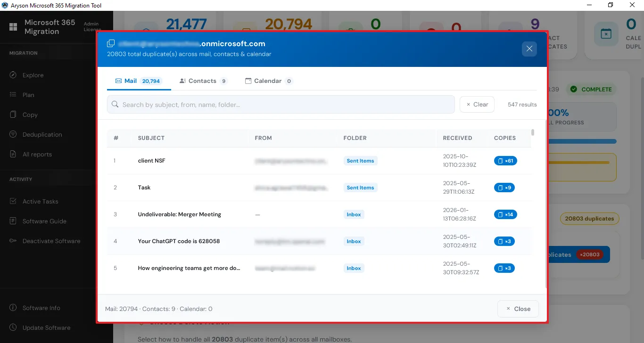This screenshot has width=644, height=343.
Task: Open Deduplication in the sidebar
Action: tap(42, 134)
